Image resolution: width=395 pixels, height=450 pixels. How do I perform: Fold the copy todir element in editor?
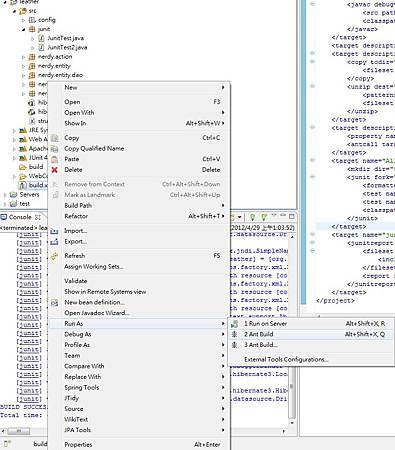312,62
